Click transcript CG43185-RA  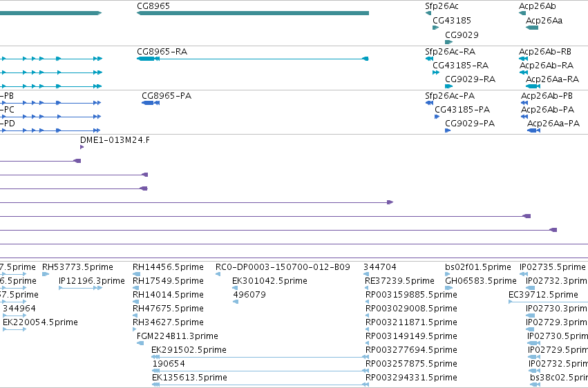tap(436, 72)
